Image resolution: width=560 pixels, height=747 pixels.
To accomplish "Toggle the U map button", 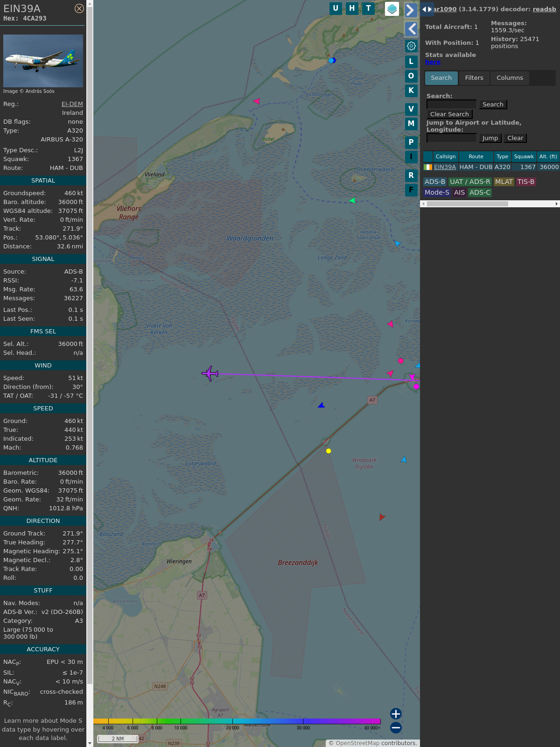I will click(x=336, y=8).
